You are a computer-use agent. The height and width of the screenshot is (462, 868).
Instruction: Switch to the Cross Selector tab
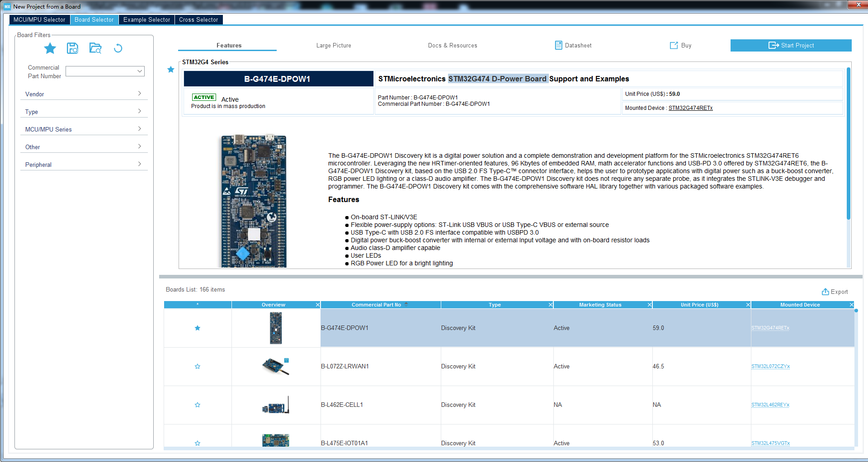(x=198, y=19)
